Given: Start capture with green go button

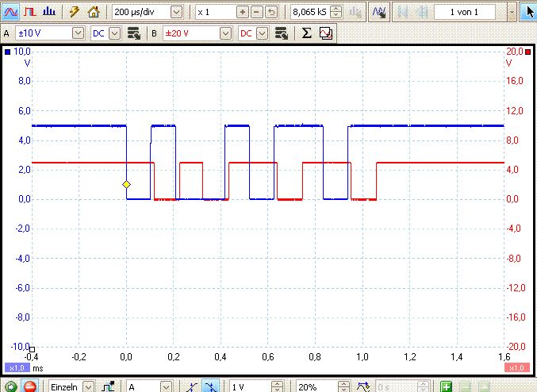Looking at the screenshot, I should (x=10, y=387).
